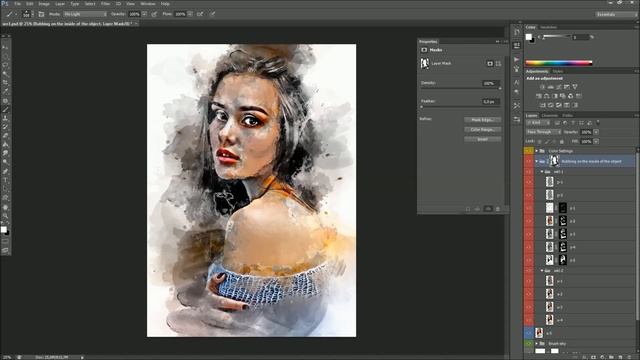
Task: Select the Lasso tool
Action: (x=5, y=65)
